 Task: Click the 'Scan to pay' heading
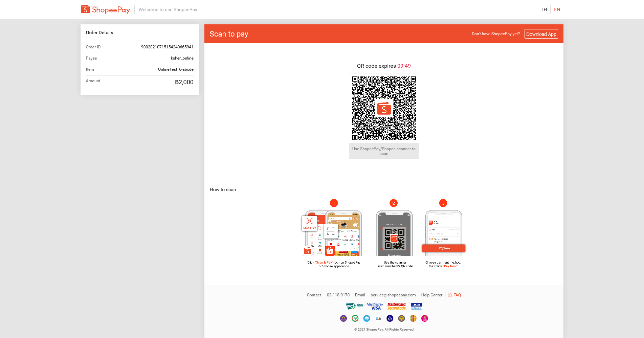click(229, 34)
